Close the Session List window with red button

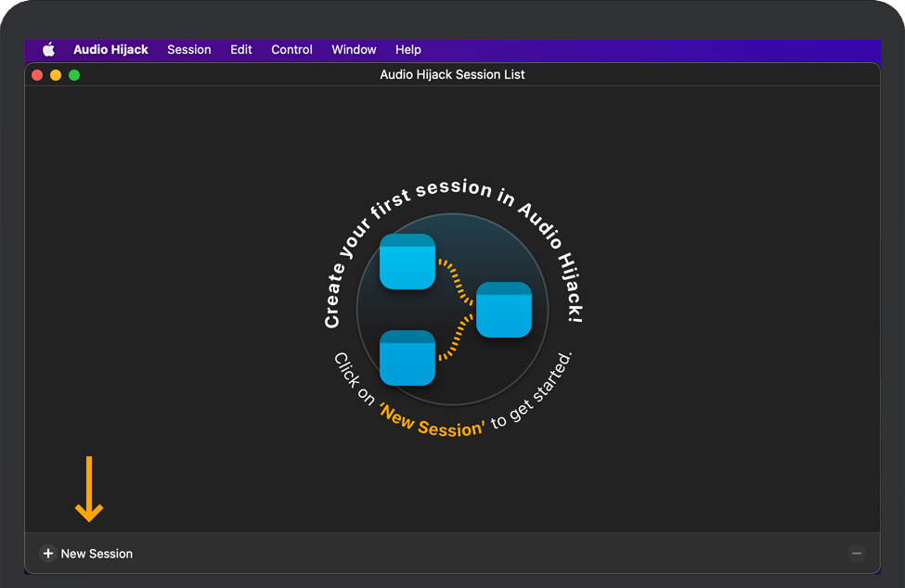pyautogui.click(x=37, y=75)
